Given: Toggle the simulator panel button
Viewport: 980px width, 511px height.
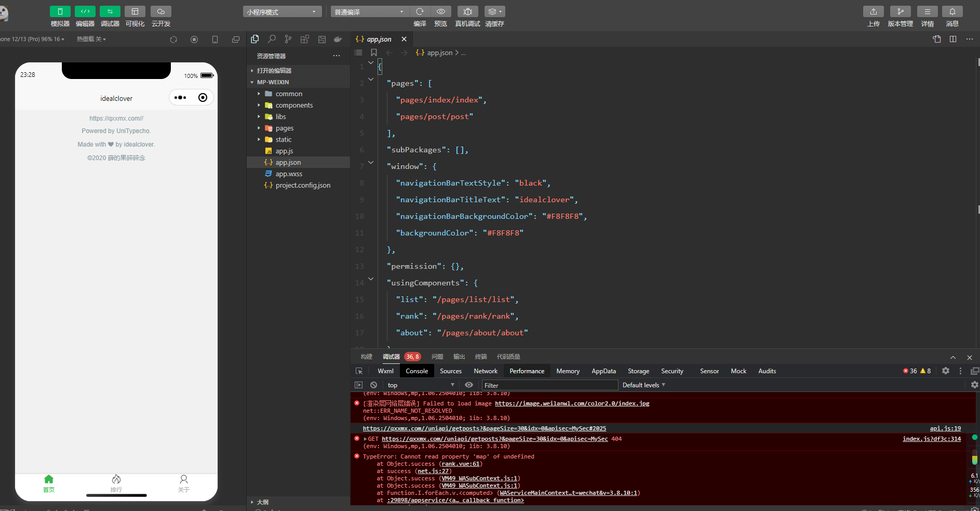Looking at the screenshot, I should point(60,11).
